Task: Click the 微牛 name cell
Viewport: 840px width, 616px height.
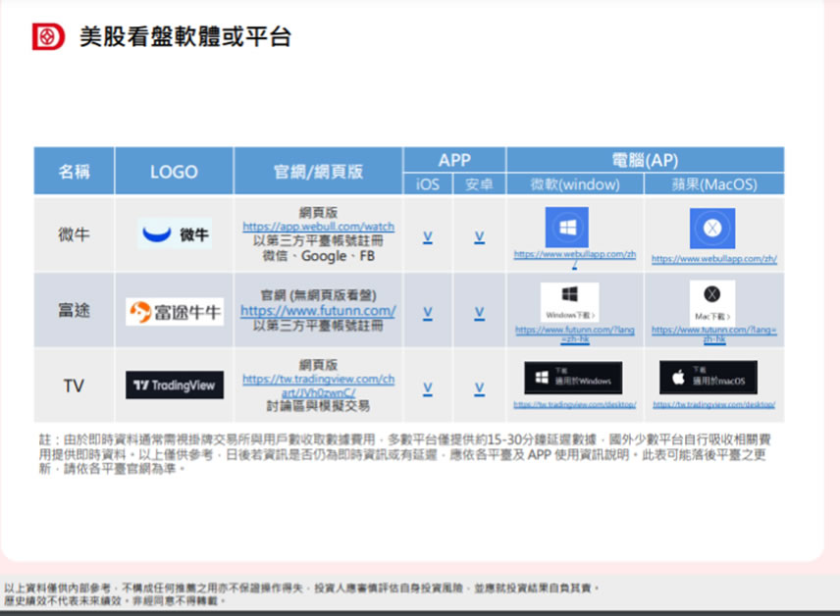Action: (74, 234)
